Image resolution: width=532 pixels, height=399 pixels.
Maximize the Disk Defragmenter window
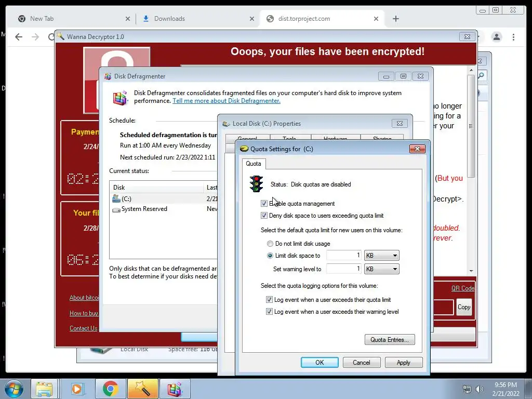pos(403,76)
